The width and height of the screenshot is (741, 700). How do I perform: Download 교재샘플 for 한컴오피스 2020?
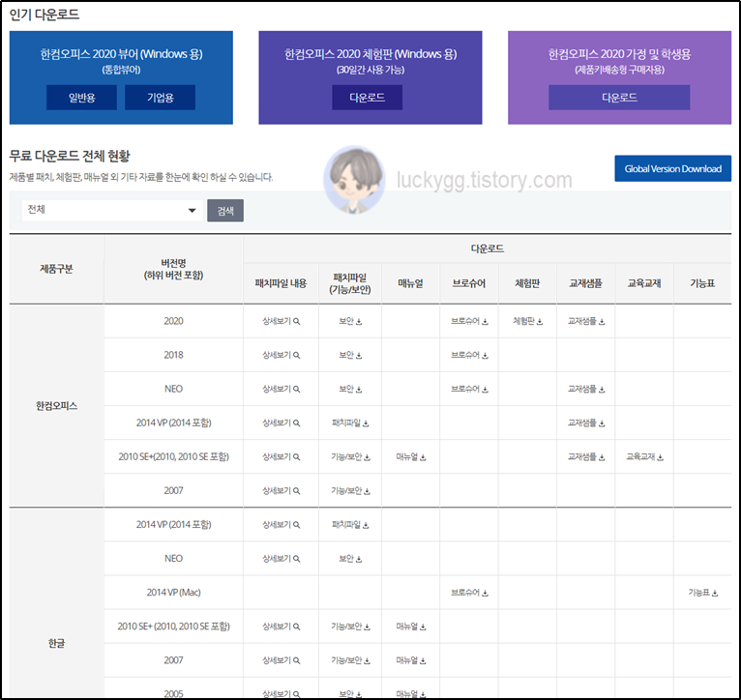[x=586, y=321]
